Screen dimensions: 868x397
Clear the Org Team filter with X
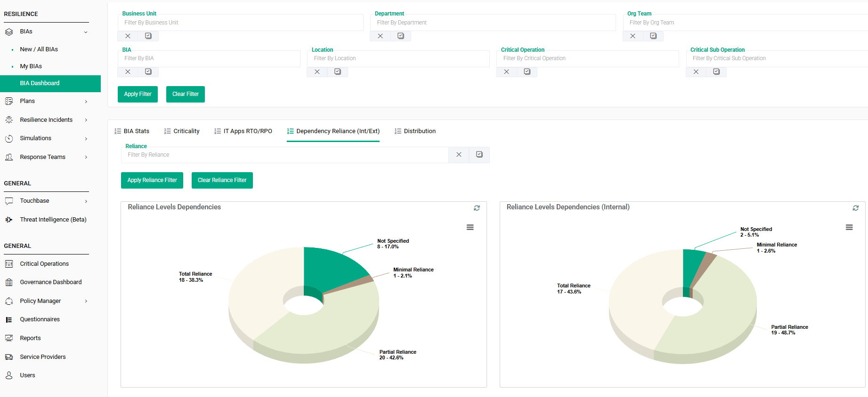(633, 36)
